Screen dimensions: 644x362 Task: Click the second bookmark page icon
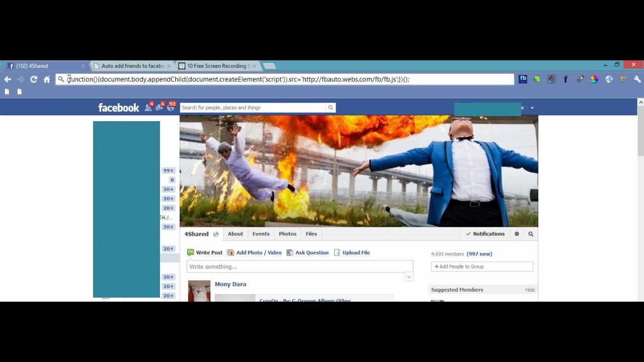20,92
